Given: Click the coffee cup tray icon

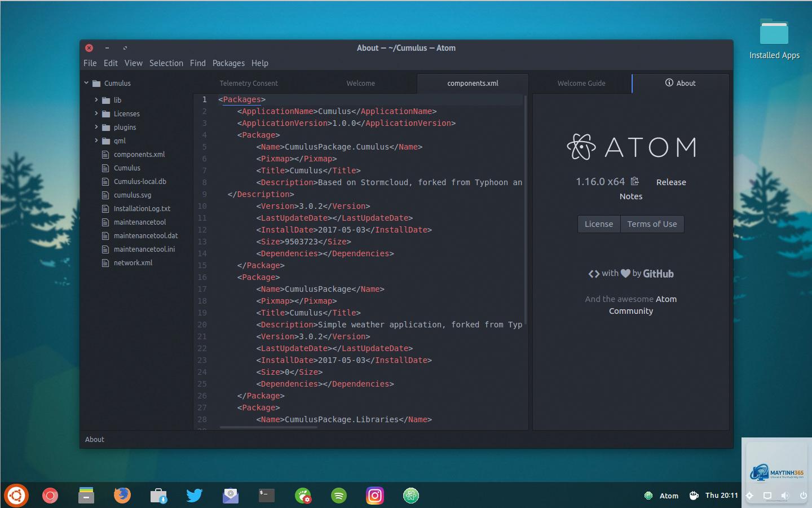Looking at the screenshot, I should click(694, 495).
